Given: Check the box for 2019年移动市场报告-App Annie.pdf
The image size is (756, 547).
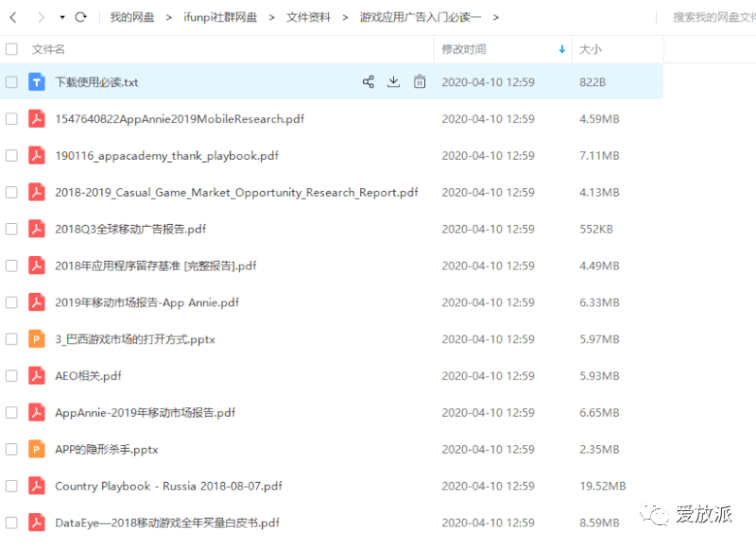Looking at the screenshot, I should pos(11,302).
